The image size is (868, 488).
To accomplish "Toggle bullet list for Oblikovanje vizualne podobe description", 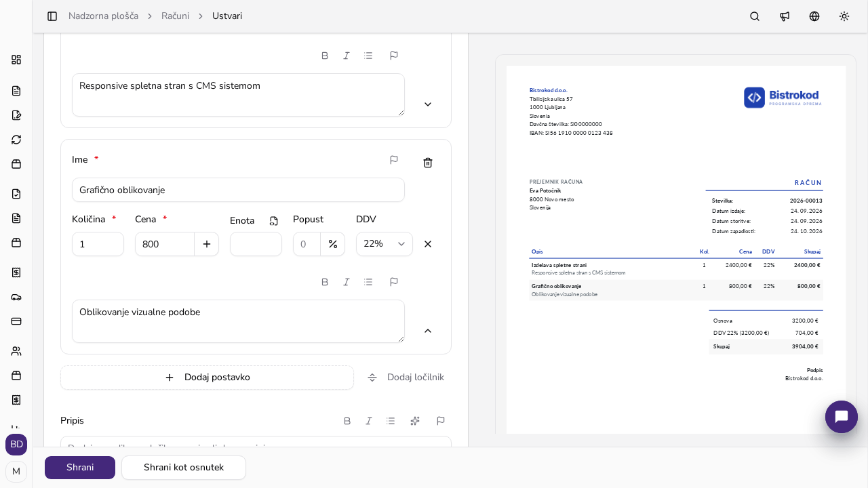I will tap(368, 282).
